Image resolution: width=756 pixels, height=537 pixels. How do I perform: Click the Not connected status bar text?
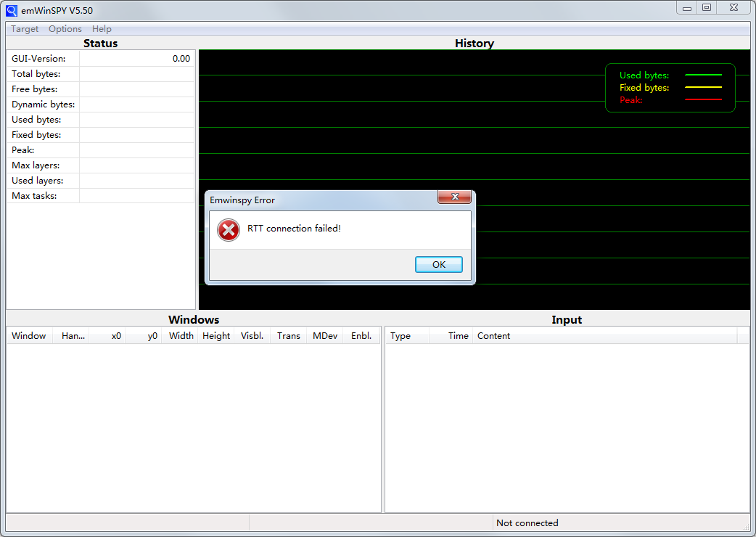[x=527, y=523]
